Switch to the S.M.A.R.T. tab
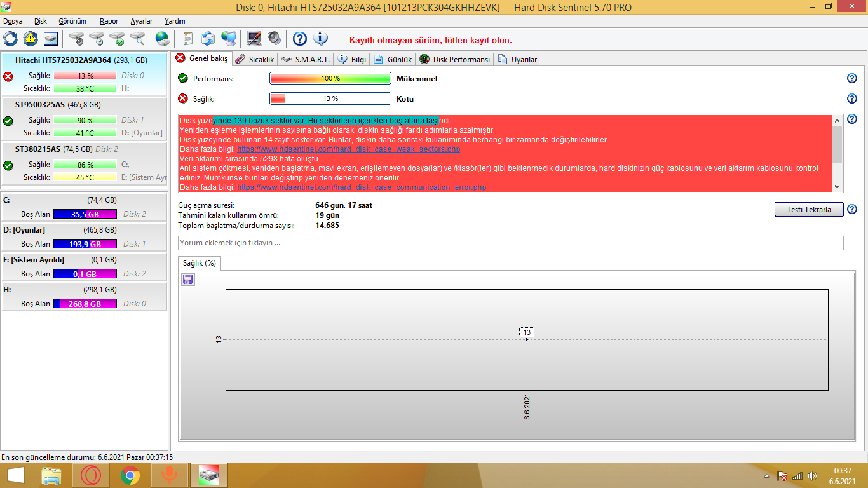868x488 pixels. [x=305, y=60]
